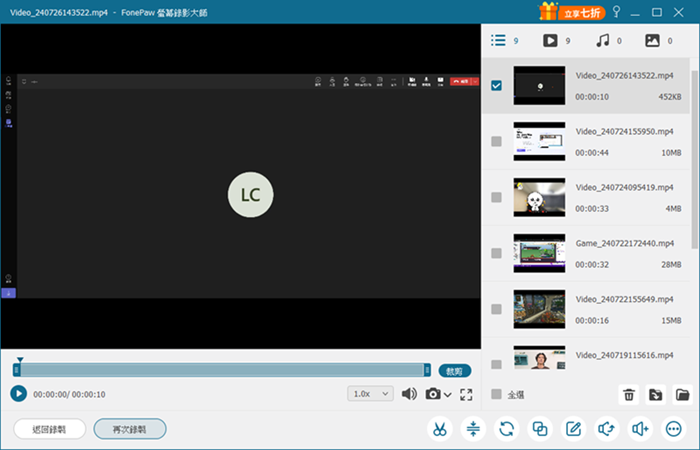Screen dimensions: 700x450
Task: Click the blue trim timeline bar
Action: pyautogui.click(x=222, y=370)
